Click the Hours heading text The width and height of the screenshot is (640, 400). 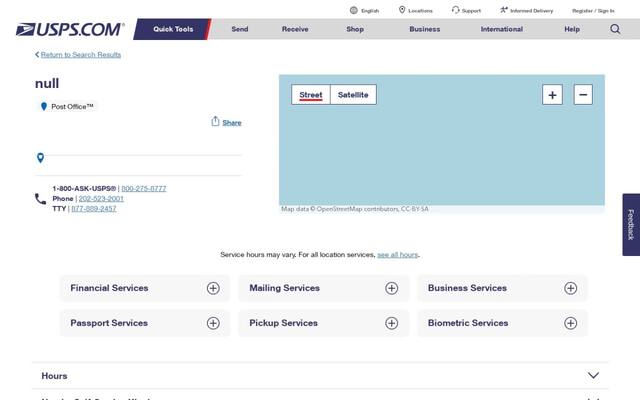point(54,376)
